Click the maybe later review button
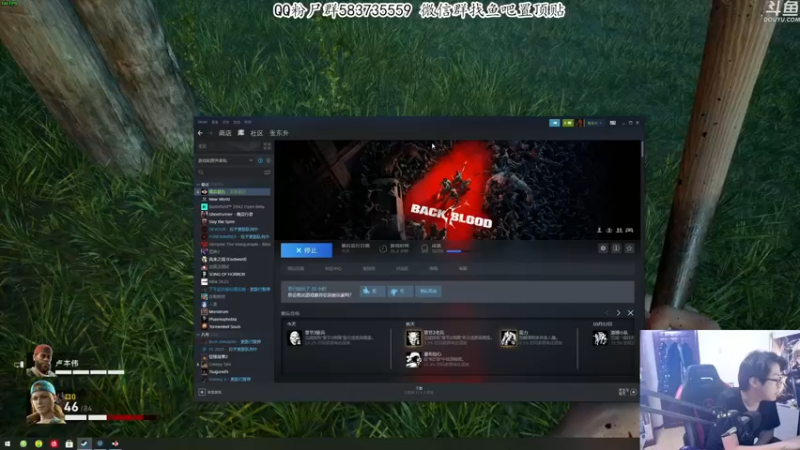 [429, 291]
